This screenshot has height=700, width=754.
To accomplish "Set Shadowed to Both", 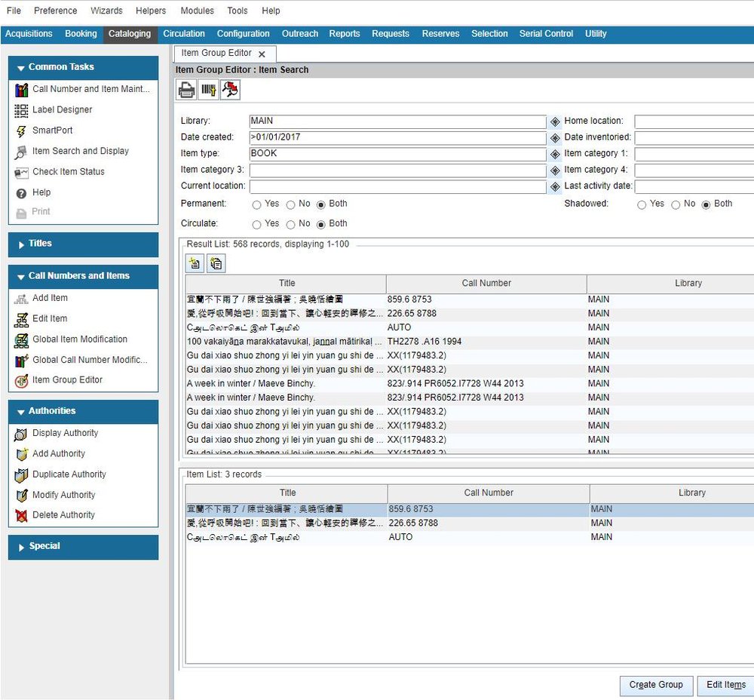I will 706,204.
